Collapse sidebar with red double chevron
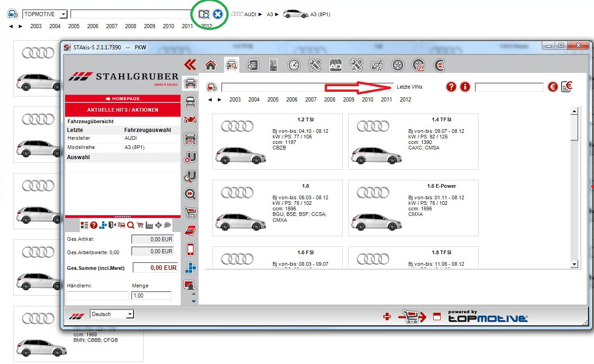The image size is (594, 364). (190, 65)
